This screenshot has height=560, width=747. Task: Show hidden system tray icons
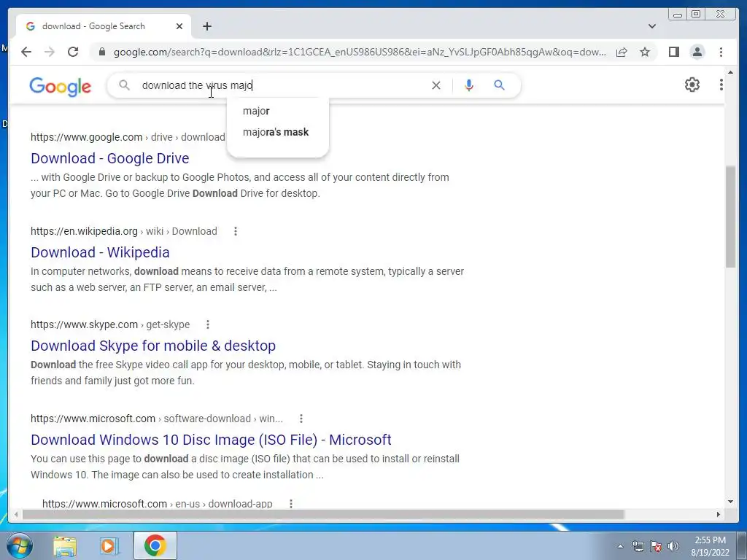[x=620, y=546]
